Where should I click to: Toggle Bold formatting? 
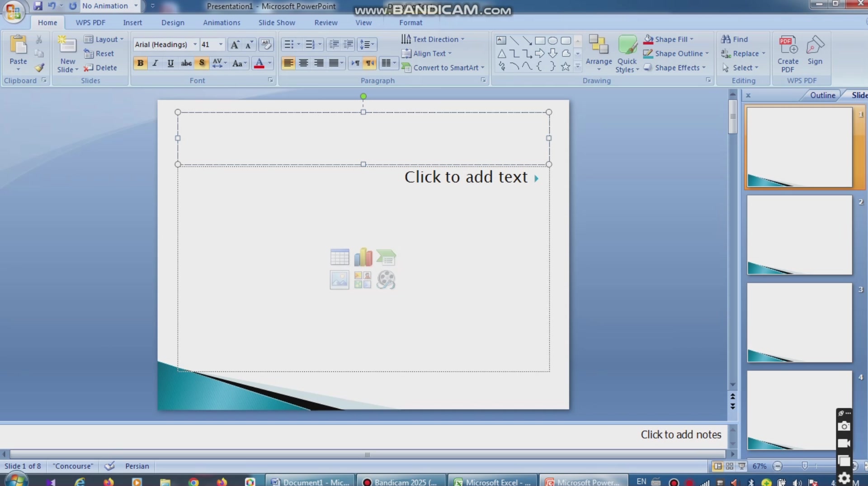coord(141,63)
